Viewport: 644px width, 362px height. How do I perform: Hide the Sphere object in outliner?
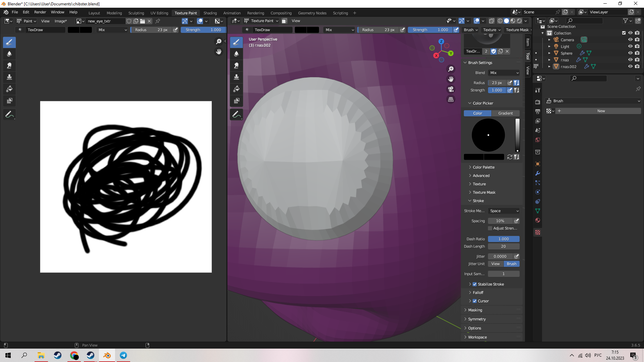pos(630,53)
